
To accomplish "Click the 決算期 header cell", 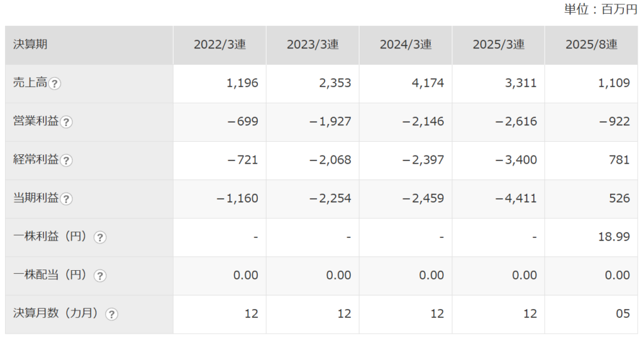I will (x=30, y=45).
